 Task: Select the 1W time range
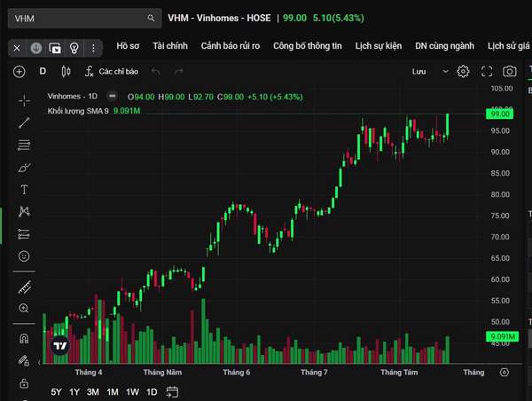132,392
